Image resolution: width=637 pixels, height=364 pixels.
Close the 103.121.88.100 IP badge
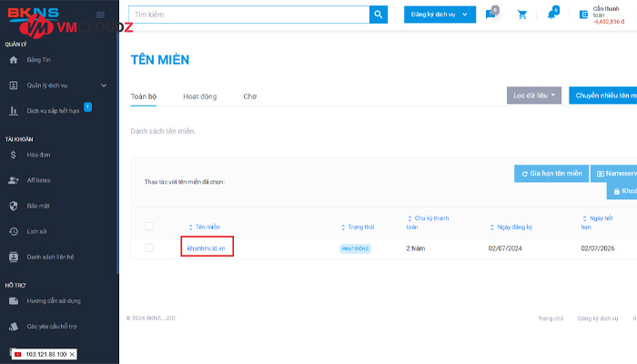point(72,354)
